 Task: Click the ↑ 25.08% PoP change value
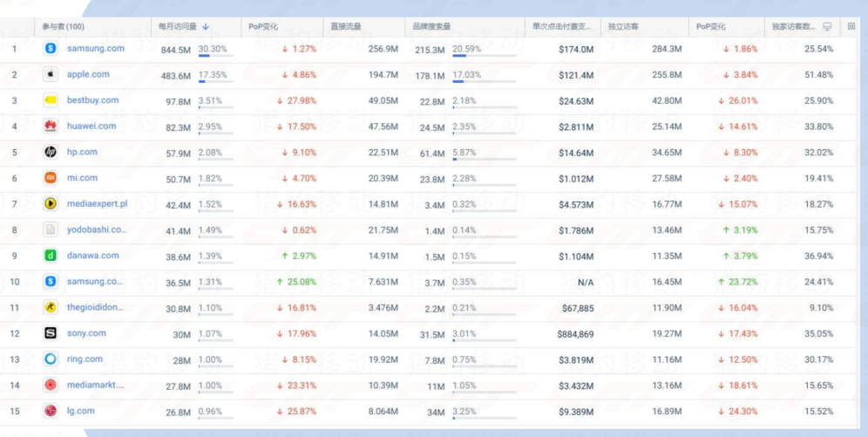pyautogui.click(x=296, y=282)
